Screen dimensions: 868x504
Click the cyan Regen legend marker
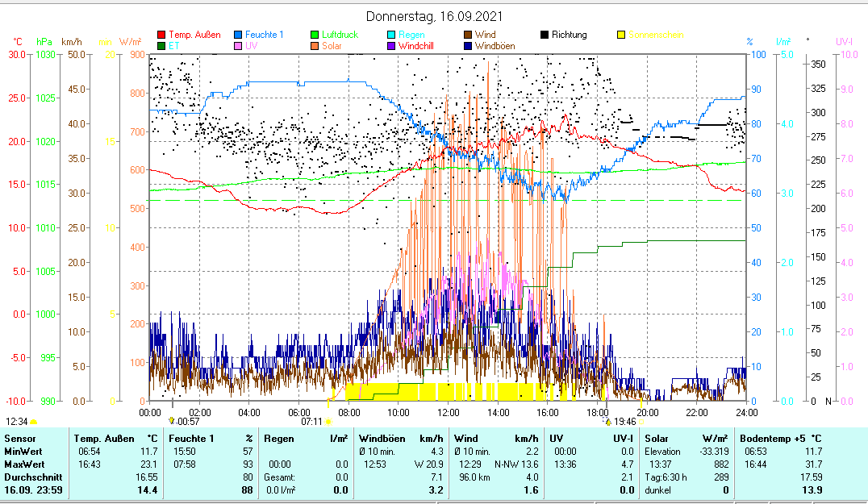[391, 35]
